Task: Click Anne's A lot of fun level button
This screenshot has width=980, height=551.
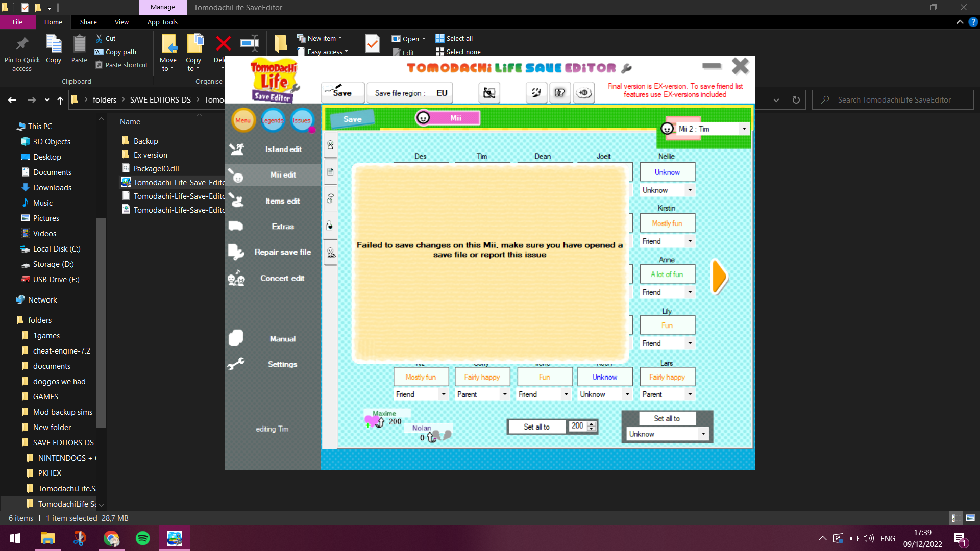Action: click(667, 274)
